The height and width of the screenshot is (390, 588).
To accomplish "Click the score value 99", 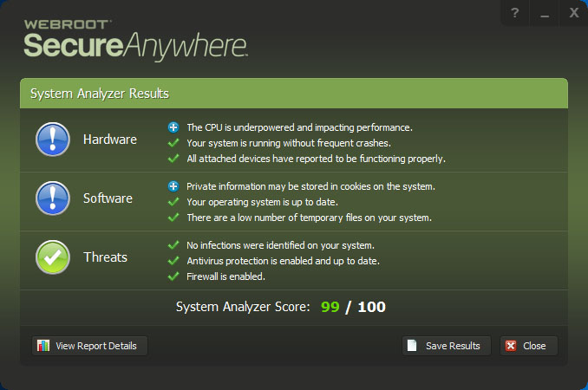I will click(330, 307).
